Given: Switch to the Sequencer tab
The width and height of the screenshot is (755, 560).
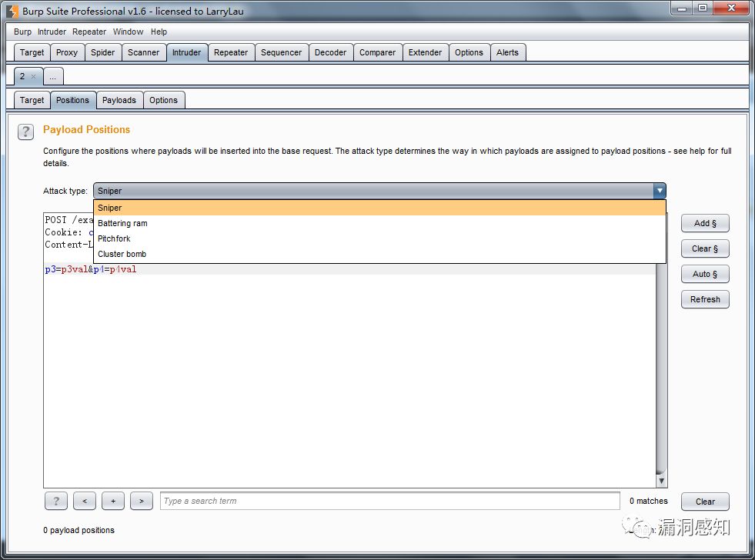Looking at the screenshot, I should coord(281,52).
